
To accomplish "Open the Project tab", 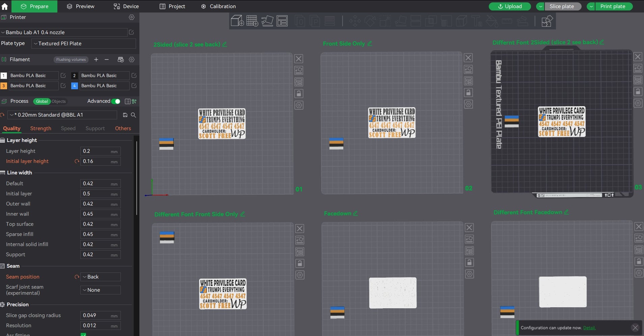I will point(172,6).
